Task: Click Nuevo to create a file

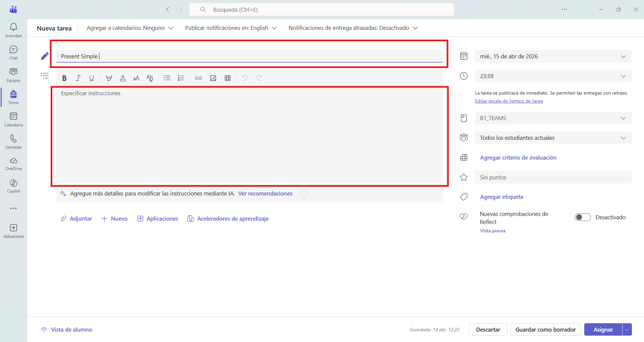Action: (114, 219)
